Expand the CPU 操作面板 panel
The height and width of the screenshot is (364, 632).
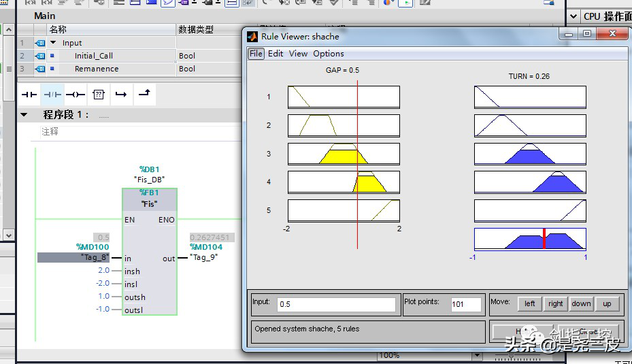pyautogui.click(x=573, y=16)
